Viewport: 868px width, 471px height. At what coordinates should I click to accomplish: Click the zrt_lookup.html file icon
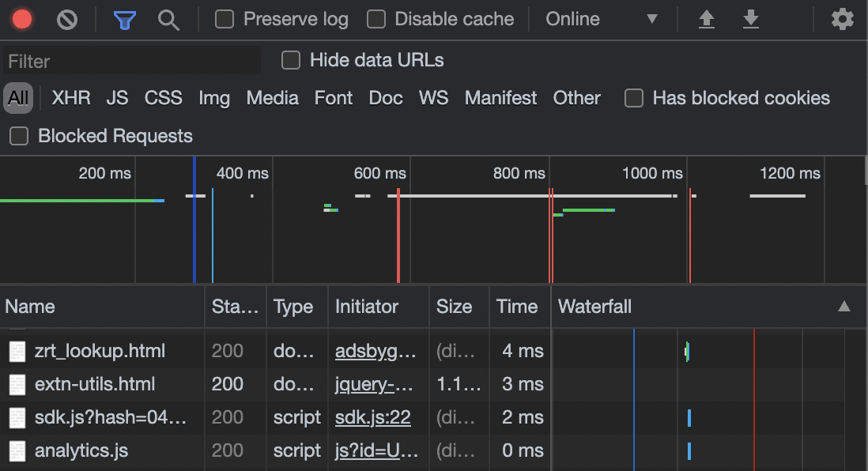point(17,352)
